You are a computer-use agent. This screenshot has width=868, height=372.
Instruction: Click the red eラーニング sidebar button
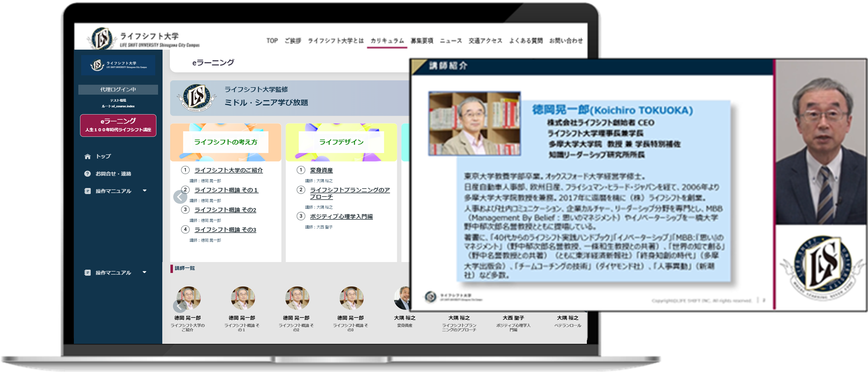[x=118, y=125]
